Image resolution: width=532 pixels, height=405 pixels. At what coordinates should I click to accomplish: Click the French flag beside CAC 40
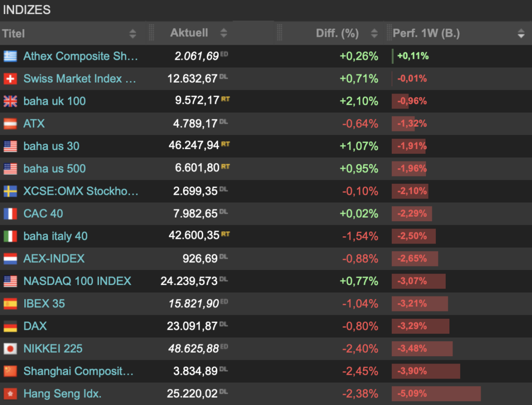[10, 213]
